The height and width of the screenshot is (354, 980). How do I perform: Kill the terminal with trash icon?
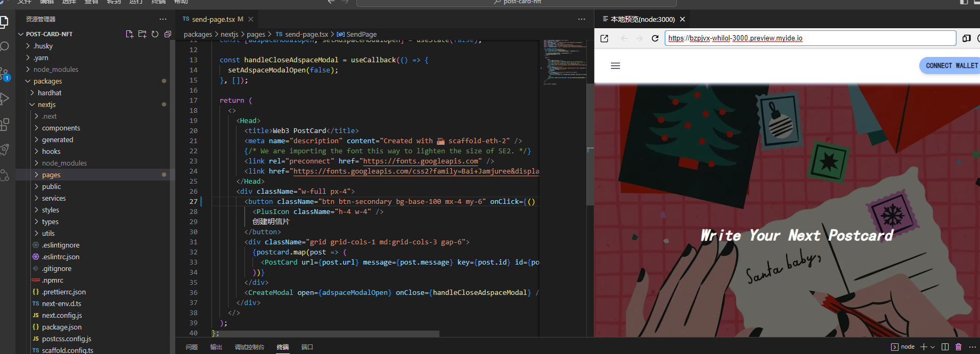point(959,347)
